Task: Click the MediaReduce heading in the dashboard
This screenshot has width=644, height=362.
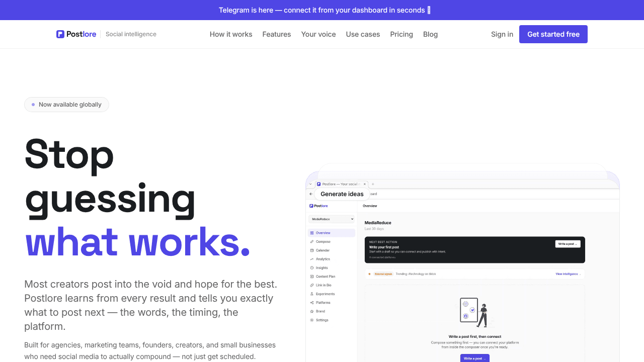Action: pyautogui.click(x=378, y=223)
